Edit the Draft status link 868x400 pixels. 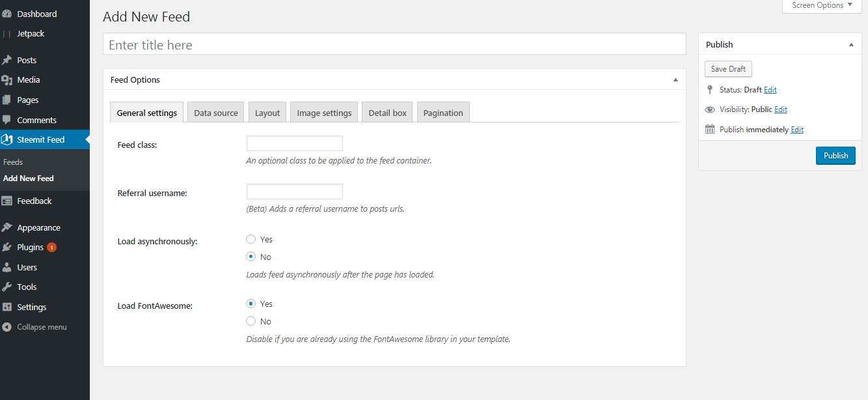(770, 90)
